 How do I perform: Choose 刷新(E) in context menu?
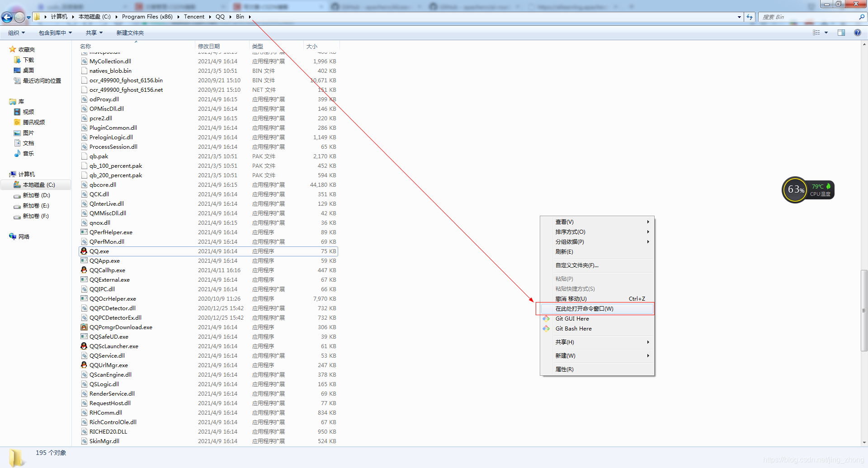[x=597, y=251]
